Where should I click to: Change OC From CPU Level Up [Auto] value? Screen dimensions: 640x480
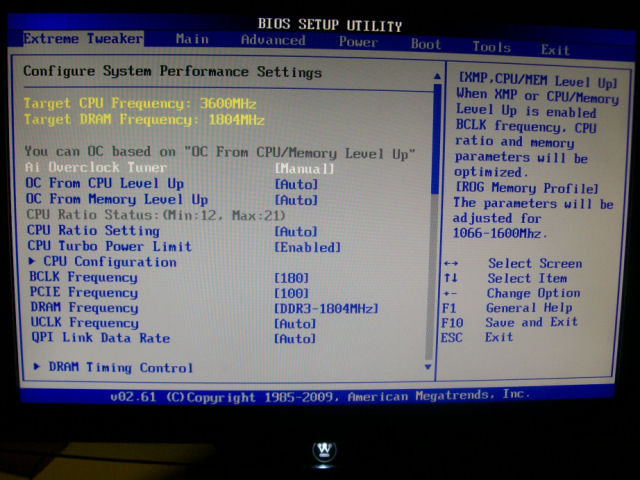[296, 184]
